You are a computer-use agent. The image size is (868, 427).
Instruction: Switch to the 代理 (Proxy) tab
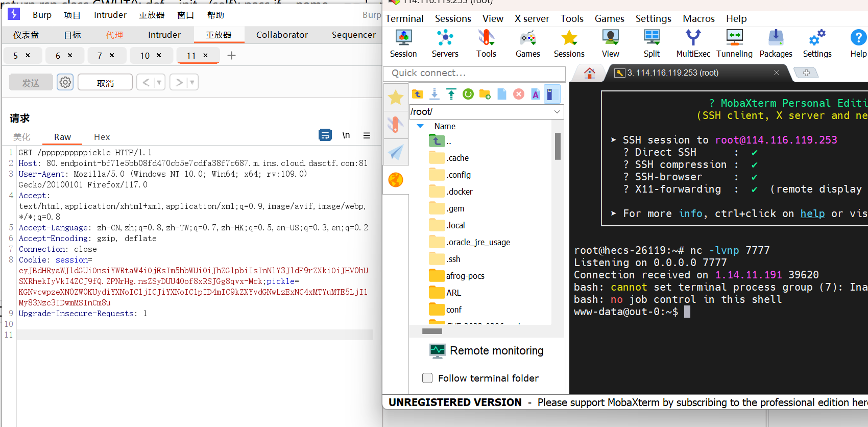pyautogui.click(x=114, y=35)
